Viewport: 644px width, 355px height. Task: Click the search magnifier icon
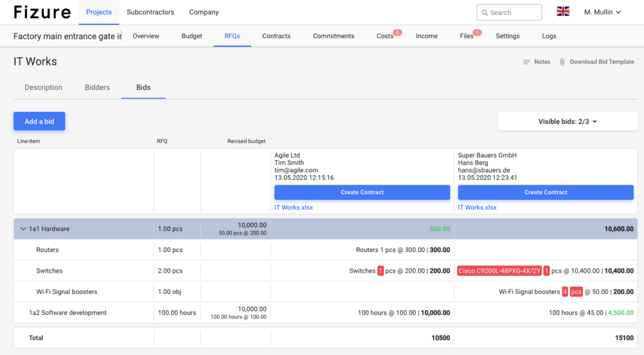click(x=485, y=13)
